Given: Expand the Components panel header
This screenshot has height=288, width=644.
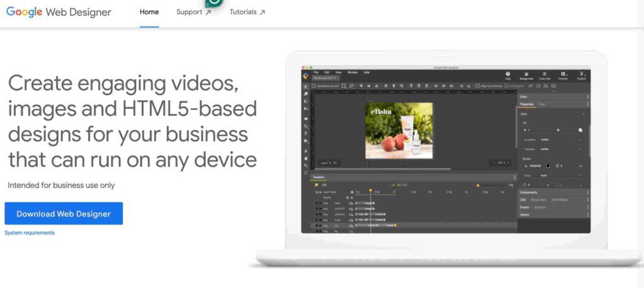Looking at the screenshot, I should tap(552, 192).
